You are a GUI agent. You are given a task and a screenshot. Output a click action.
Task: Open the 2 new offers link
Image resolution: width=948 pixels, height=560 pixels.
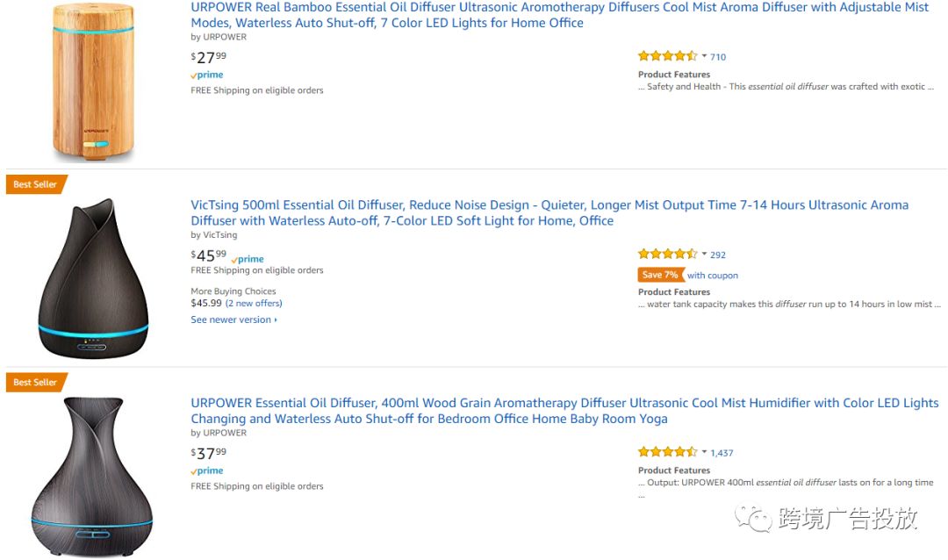254,303
